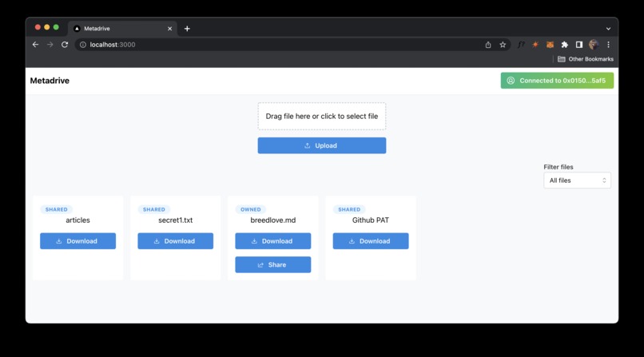Open the Other Bookmarks folder
The width and height of the screenshot is (644, 357).
tap(585, 59)
